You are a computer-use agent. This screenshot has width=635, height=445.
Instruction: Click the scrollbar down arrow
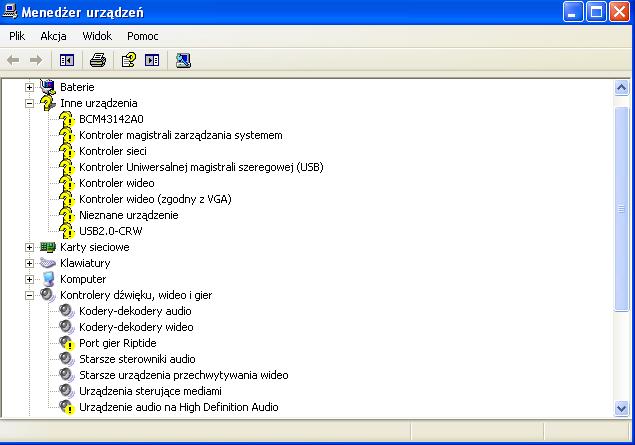[622, 408]
